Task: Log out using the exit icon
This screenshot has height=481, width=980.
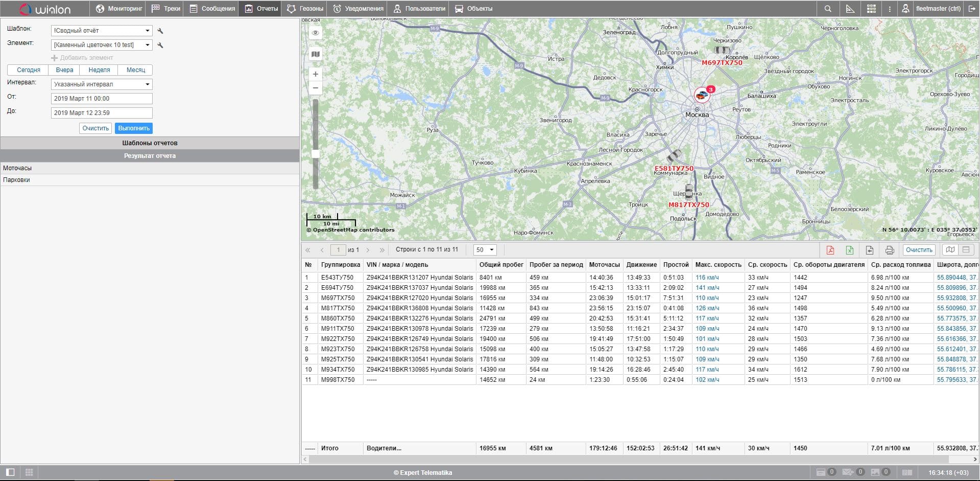Action: pos(971,9)
